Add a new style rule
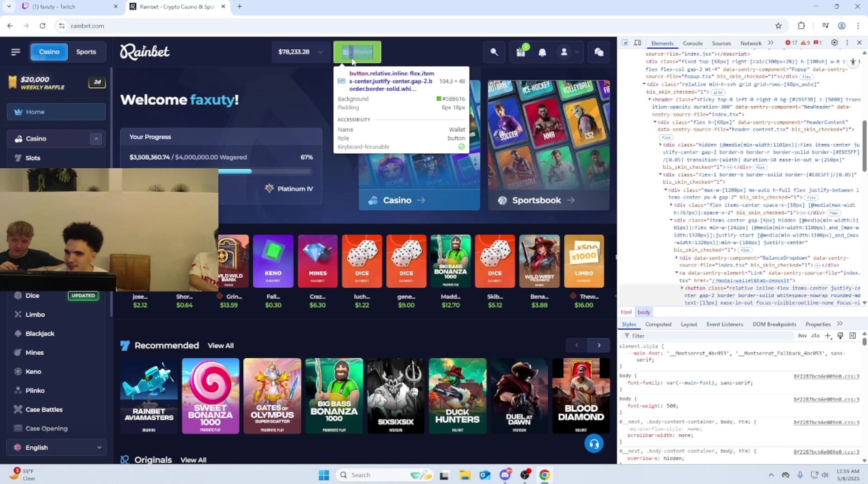 click(828, 336)
